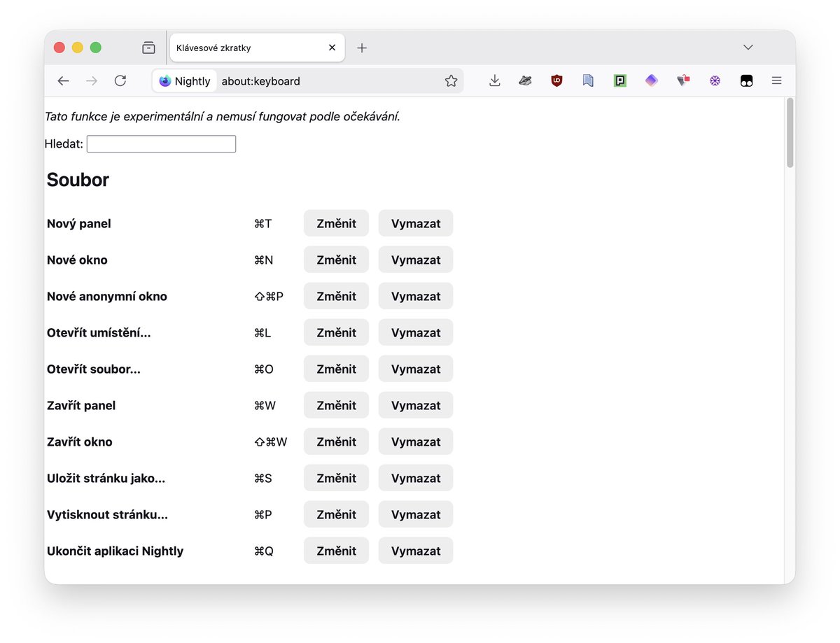Click the black extension icon with white circles

tap(746, 80)
